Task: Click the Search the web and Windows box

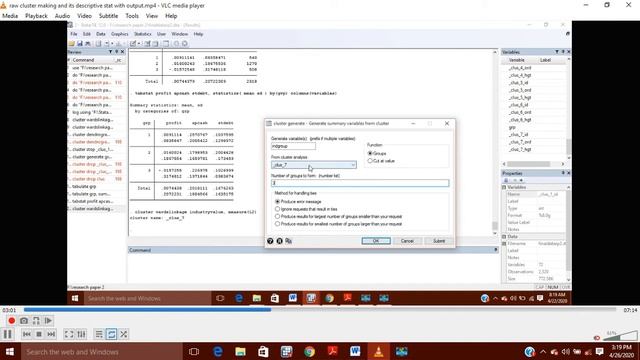Action: tap(101, 351)
